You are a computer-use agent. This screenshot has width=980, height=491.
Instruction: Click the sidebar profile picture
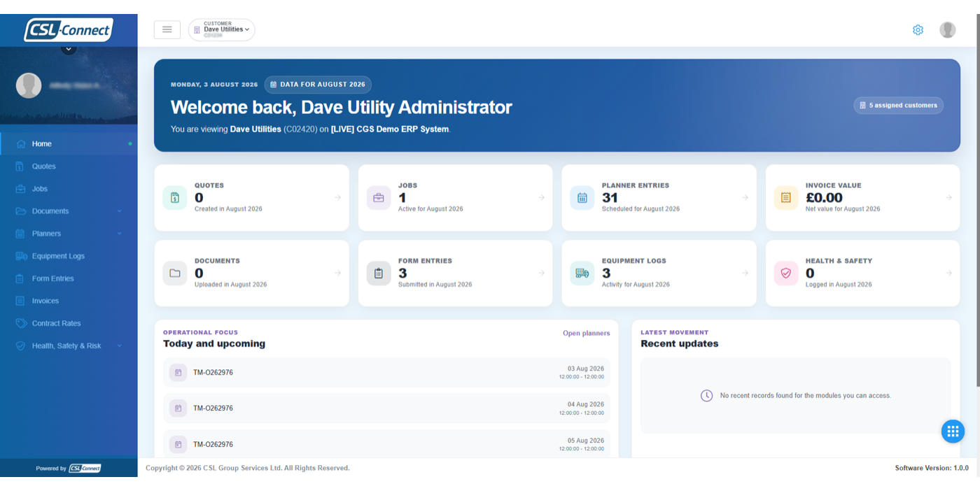(29, 85)
